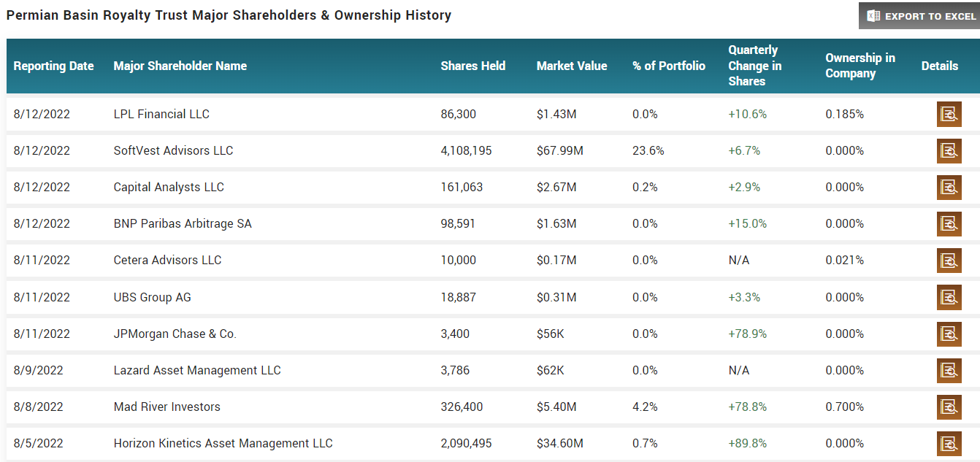
Task: Select Horizon Kinetics Asset Management LLC name
Action: [x=223, y=443]
